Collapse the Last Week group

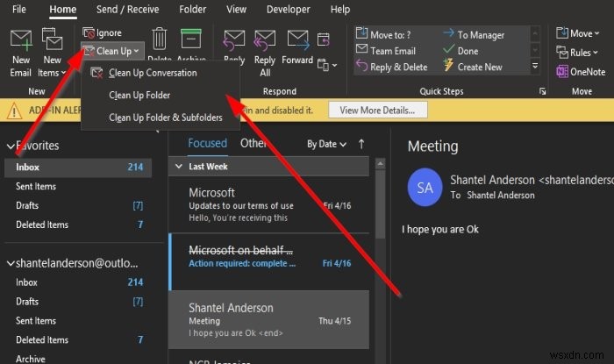[179, 167]
